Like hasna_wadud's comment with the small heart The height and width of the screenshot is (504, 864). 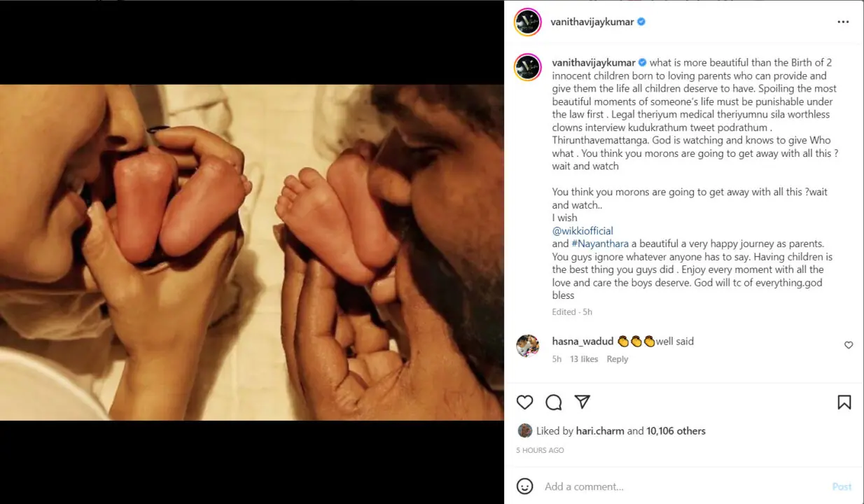(849, 345)
